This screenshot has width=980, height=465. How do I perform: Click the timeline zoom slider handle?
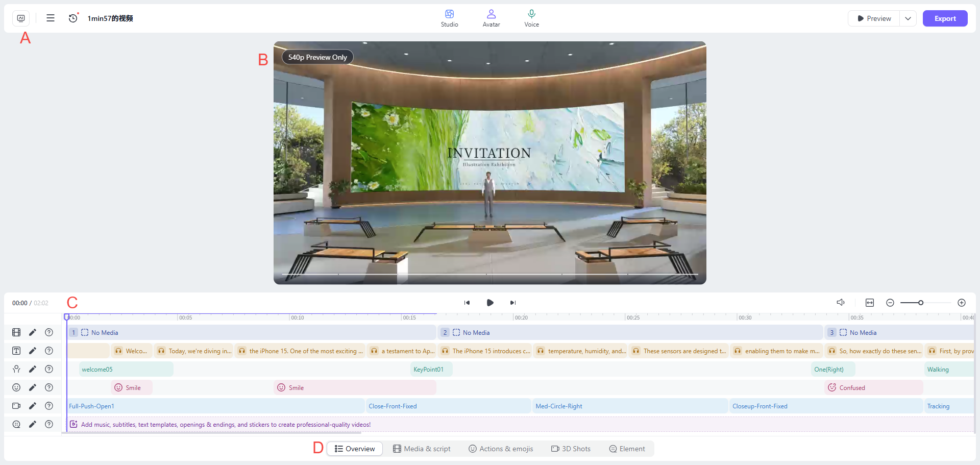click(x=921, y=303)
